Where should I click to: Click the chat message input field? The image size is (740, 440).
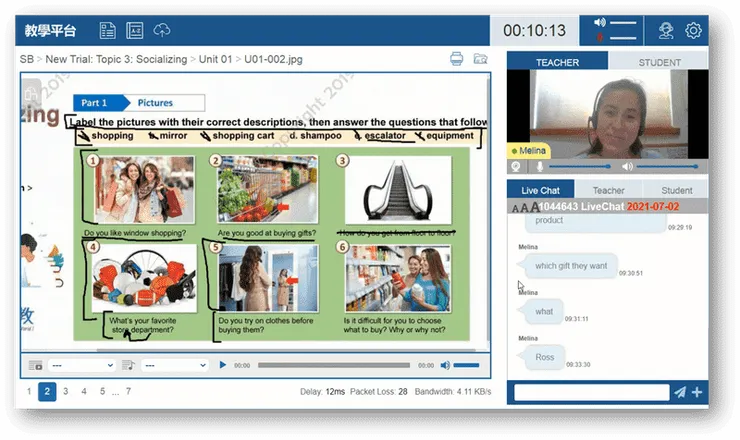point(591,392)
